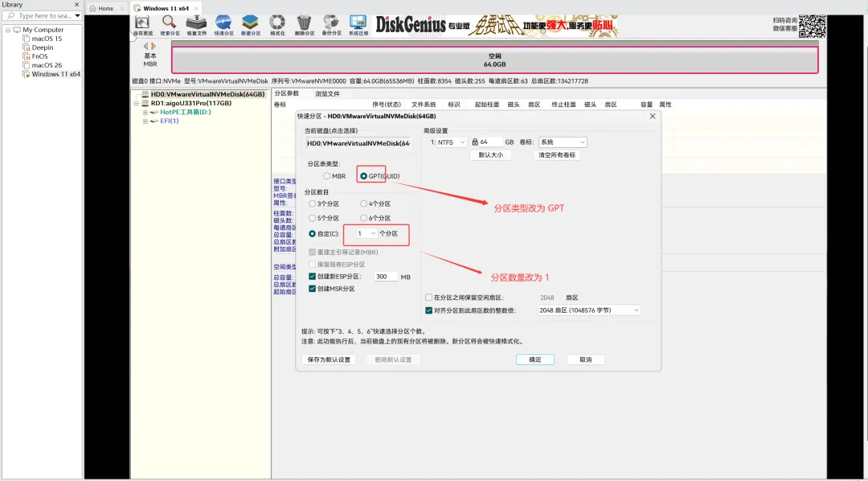
Task: Select the 空闲 64.0GB disk map region
Action: (x=494, y=60)
